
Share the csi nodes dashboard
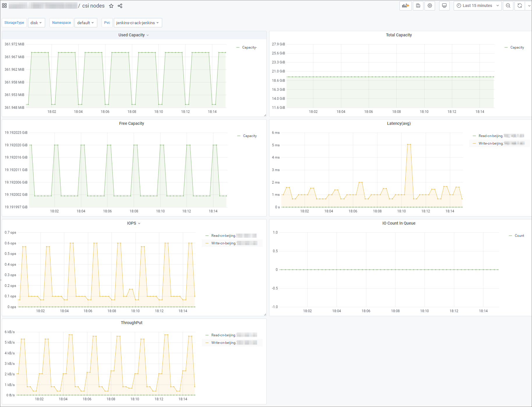click(x=120, y=6)
